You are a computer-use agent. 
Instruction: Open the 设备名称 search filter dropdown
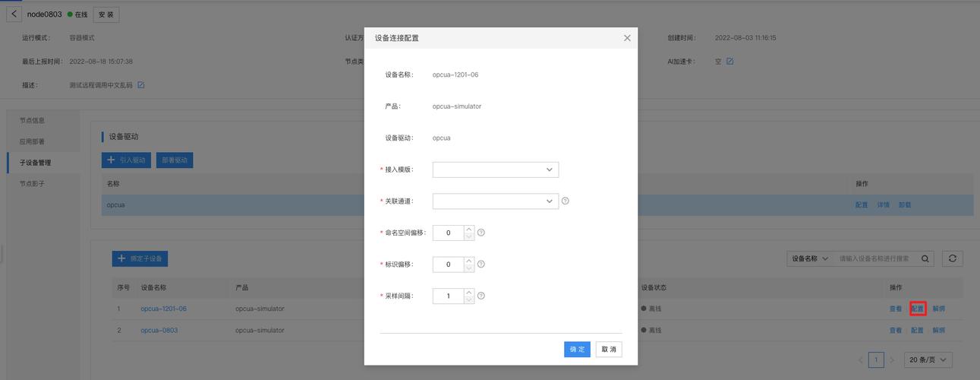810,258
